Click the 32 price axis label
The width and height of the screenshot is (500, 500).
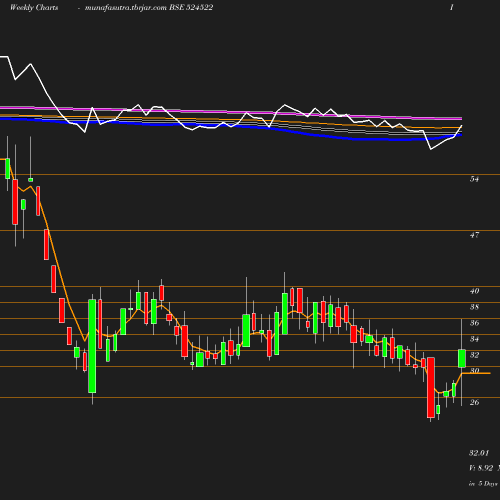[474, 355]
